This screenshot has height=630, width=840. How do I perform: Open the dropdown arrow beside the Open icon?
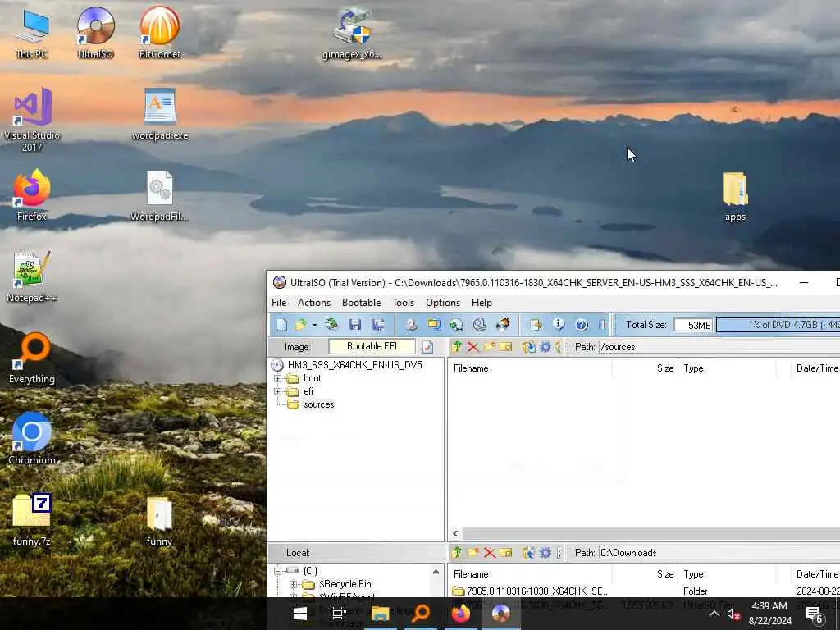(314, 325)
